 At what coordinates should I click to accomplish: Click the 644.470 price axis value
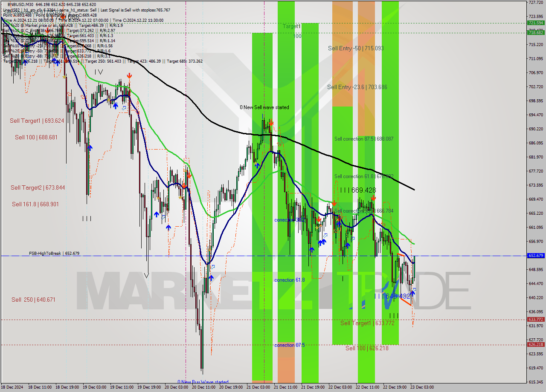coord(536,283)
